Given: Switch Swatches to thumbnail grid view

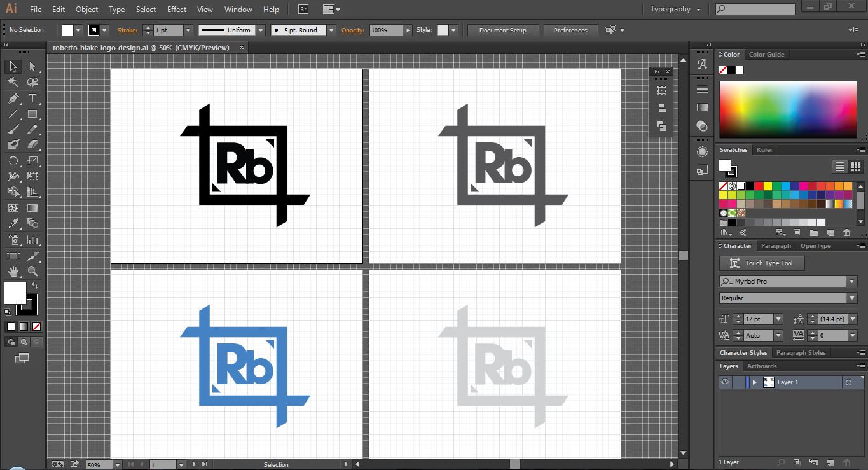Looking at the screenshot, I should (x=855, y=167).
